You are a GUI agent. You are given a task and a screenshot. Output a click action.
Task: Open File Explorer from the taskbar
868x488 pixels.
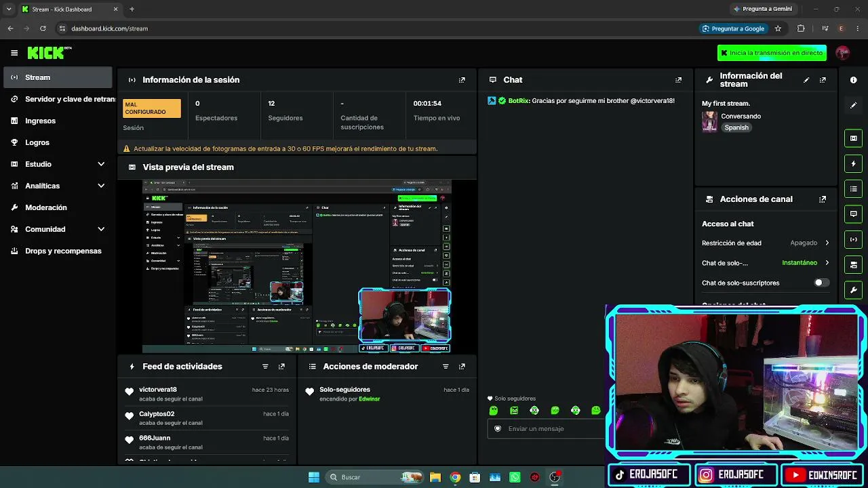pyautogui.click(x=435, y=477)
